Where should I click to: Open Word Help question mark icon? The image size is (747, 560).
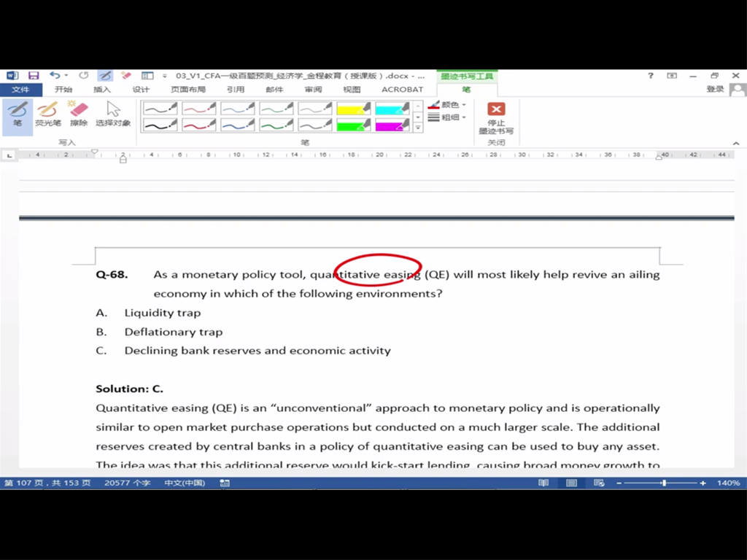650,76
